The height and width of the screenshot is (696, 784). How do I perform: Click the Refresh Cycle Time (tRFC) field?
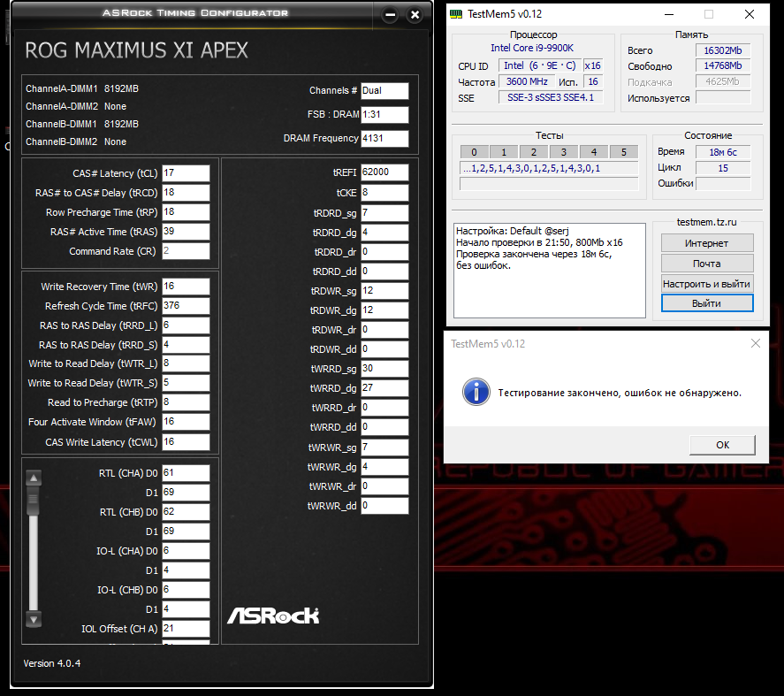pos(186,306)
